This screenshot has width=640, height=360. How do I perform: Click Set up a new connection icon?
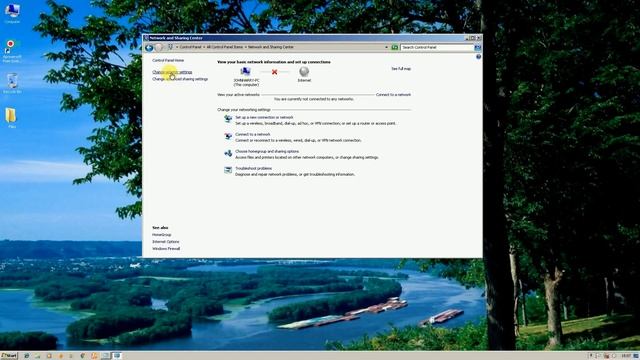click(228, 119)
